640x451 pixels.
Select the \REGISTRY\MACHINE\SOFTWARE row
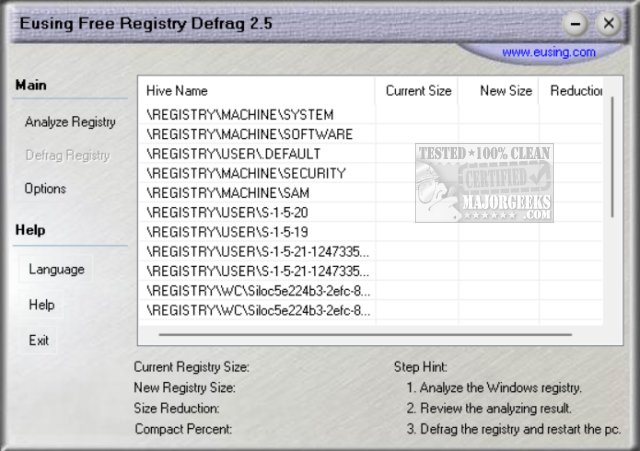[370, 134]
